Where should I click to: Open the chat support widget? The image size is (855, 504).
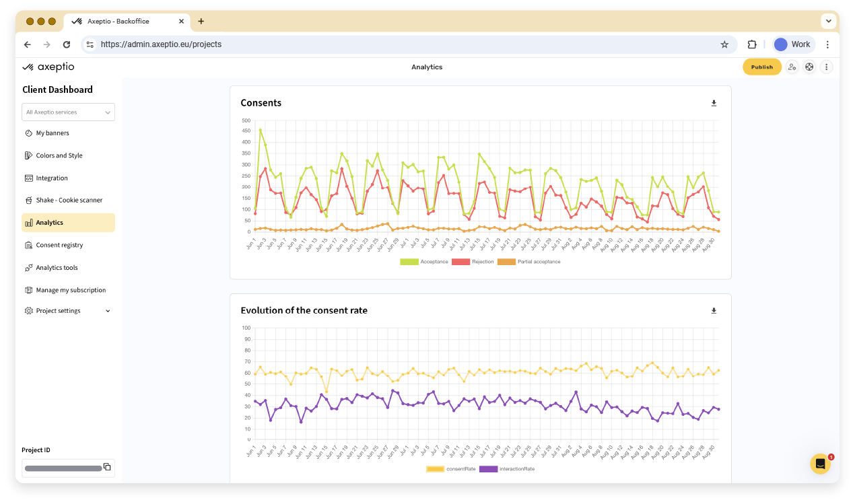click(x=820, y=464)
